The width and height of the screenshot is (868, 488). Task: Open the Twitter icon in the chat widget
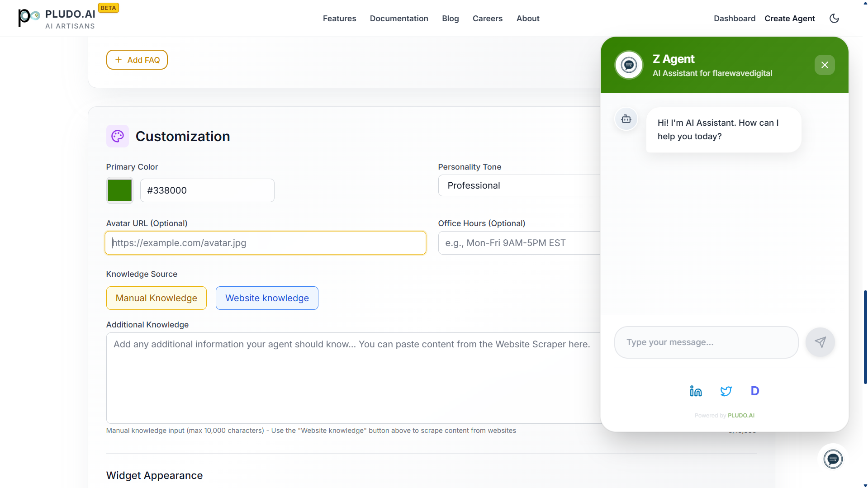(x=726, y=391)
